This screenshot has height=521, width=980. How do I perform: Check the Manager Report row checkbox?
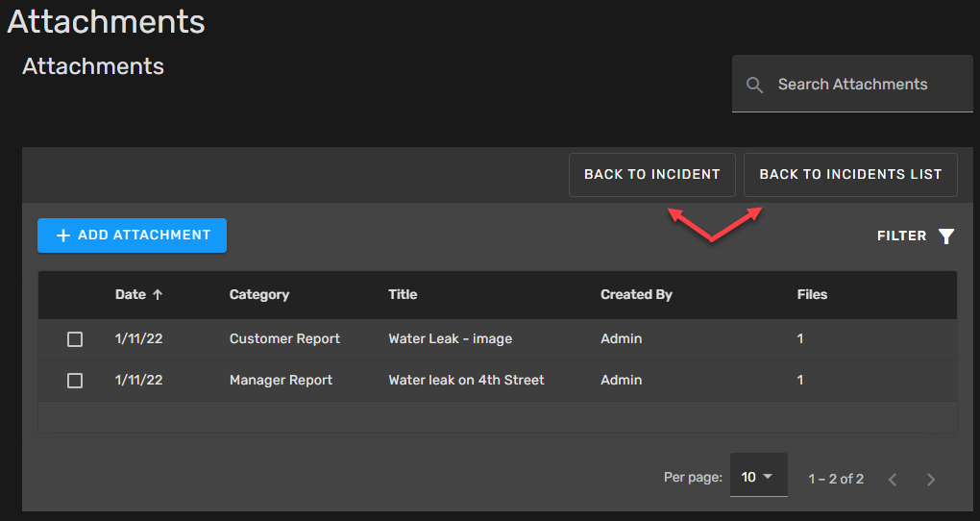click(x=75, y=381)
